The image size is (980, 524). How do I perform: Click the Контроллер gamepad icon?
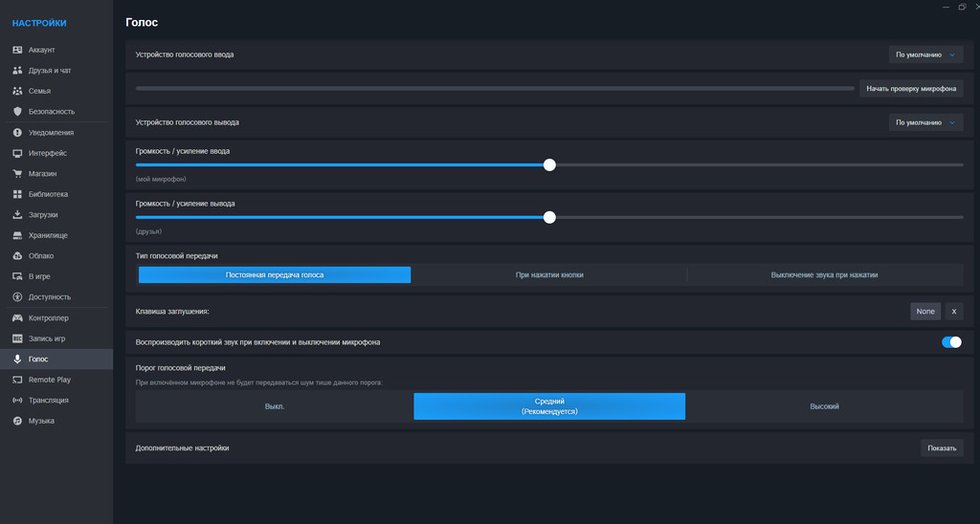(x=17, y=317)
